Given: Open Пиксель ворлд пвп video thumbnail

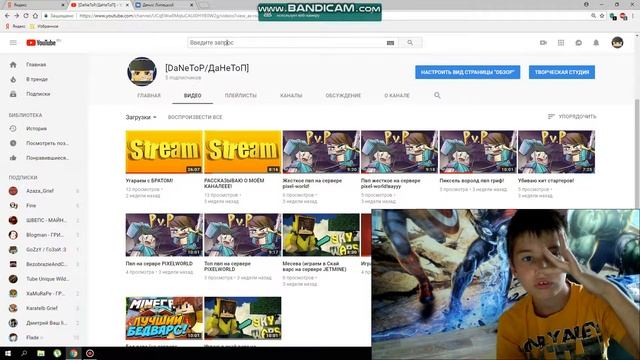Looking at the screenshot, I should pos(478,152).
